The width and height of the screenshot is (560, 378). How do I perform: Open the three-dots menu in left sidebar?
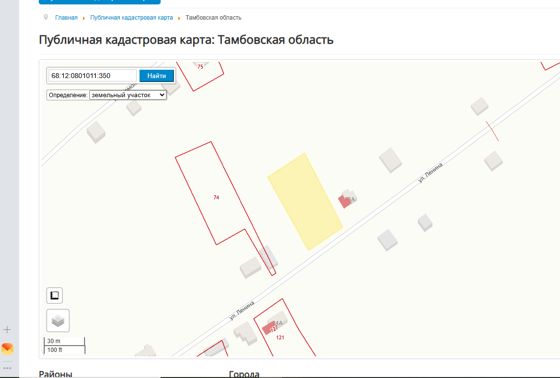click(x=7, y=368)
